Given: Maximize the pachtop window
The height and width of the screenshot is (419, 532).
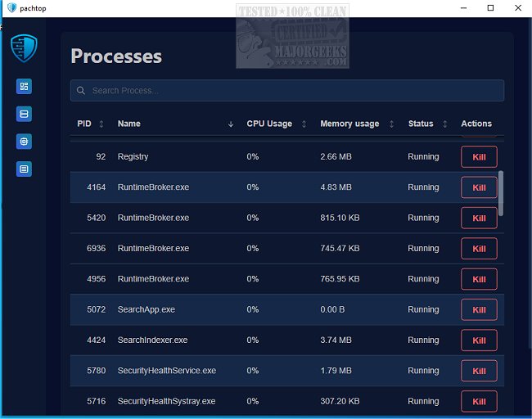Looking at the screenshot, I should pos(490,8).
